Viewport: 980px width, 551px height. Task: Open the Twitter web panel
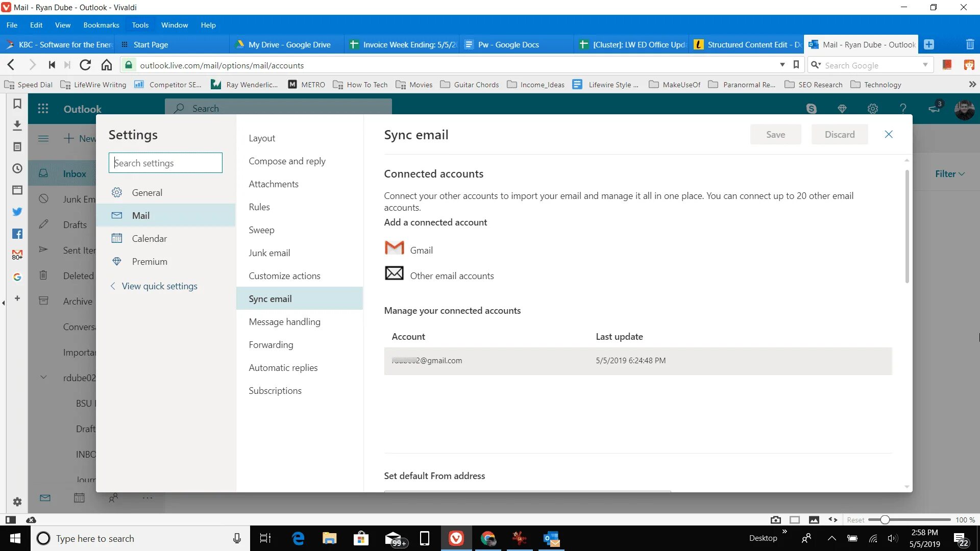coord(17,212)
